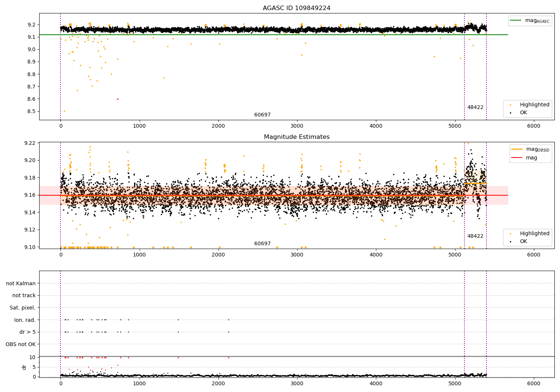Select 'OK' legend entry in top plot

click(x=523, y=112)
